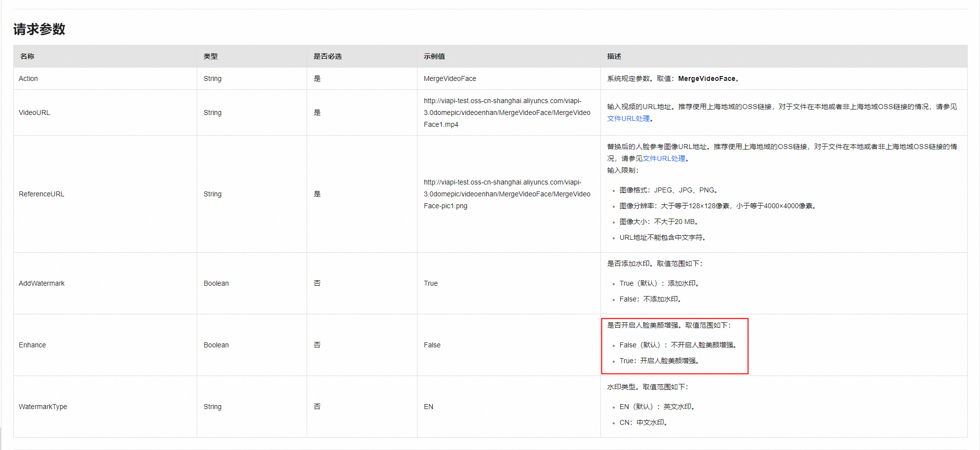This screenshot has width=980, height=450.
Task: Click the MergeVideoFace1.mp4 example URL
Action: (x=507, y=112)
